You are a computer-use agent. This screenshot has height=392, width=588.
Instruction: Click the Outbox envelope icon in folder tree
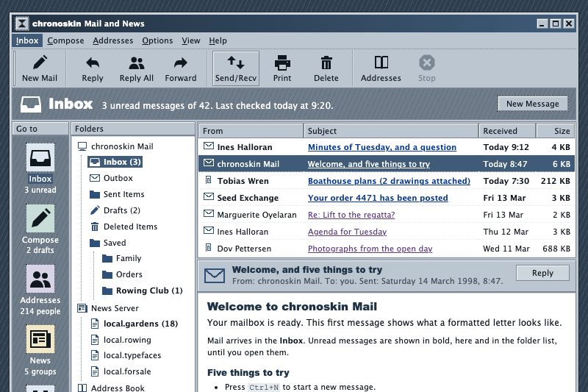(x=95, y=178)
